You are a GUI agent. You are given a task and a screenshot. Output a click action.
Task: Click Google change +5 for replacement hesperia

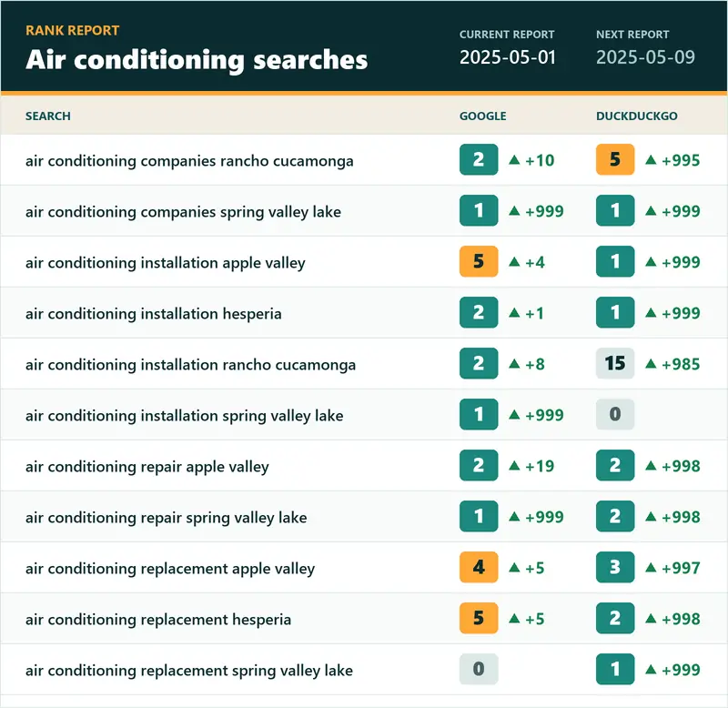tap(527, 620)
